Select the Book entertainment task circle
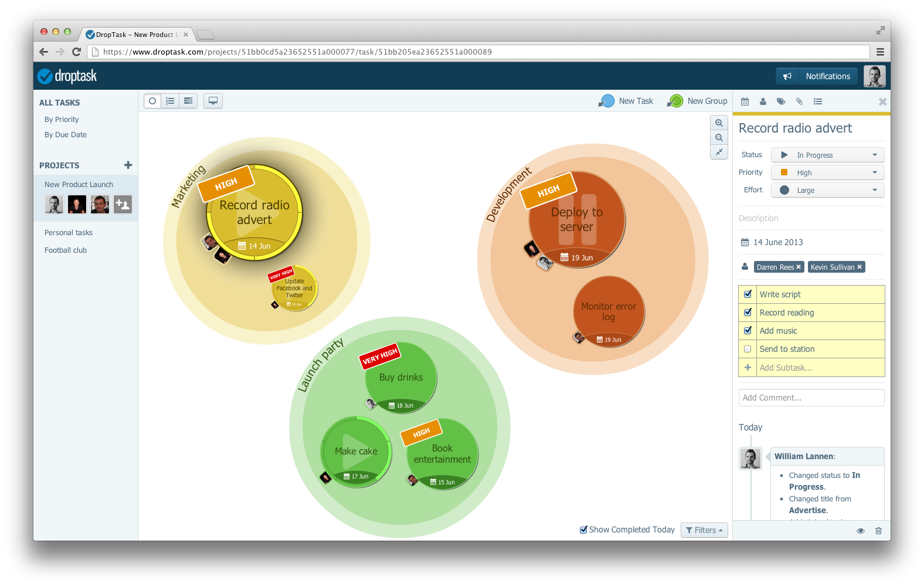The image size is (924, 587). tap(442, 454)
